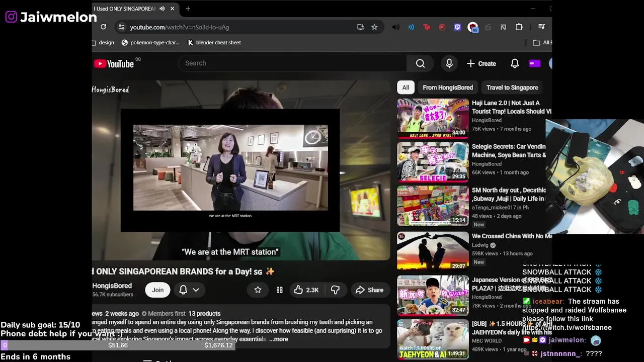The height and width of the screenshot is (362, 644).
Task: Open the All Bookmarks folder
Action: (542, 43)
